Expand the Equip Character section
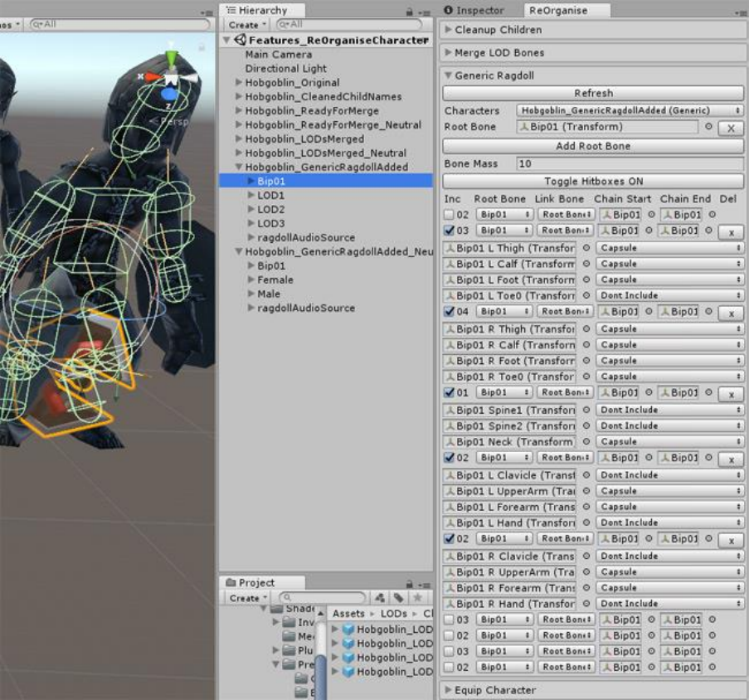Viewport: 749px width, 700px height. (448, 689)
